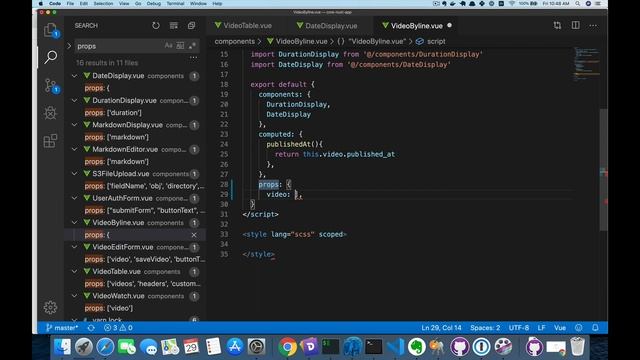640x360 pixels.
Task: Open the notifications bell
Action: click(x=596, y=328)
